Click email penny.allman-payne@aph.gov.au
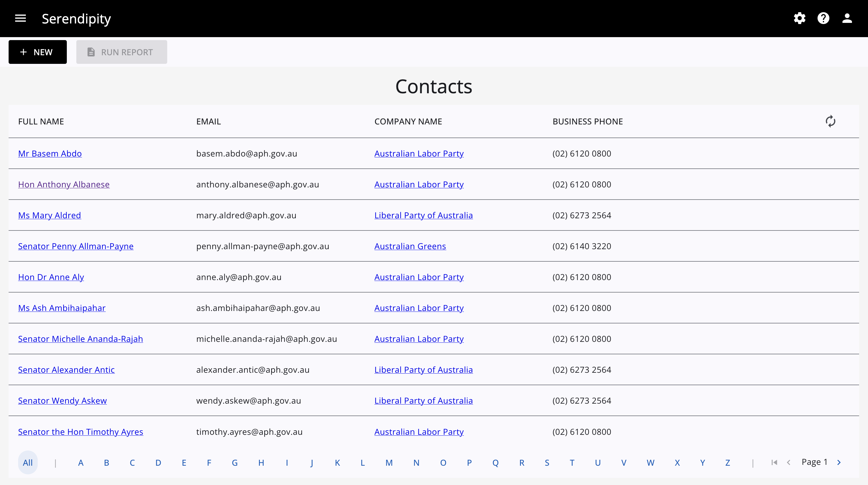The width and height of the screenshot is (868, 485). pos(263,246)
